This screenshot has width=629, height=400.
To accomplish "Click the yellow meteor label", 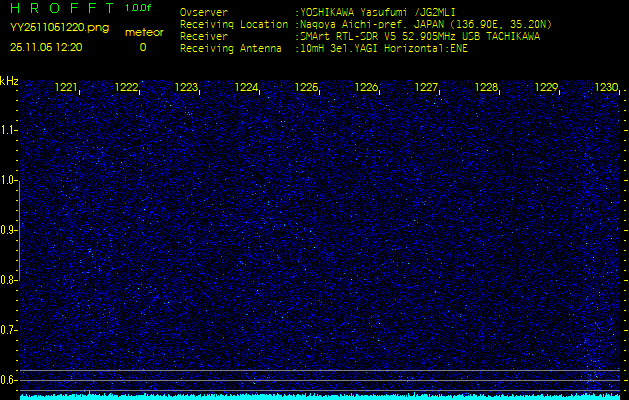I will (143, 32).
